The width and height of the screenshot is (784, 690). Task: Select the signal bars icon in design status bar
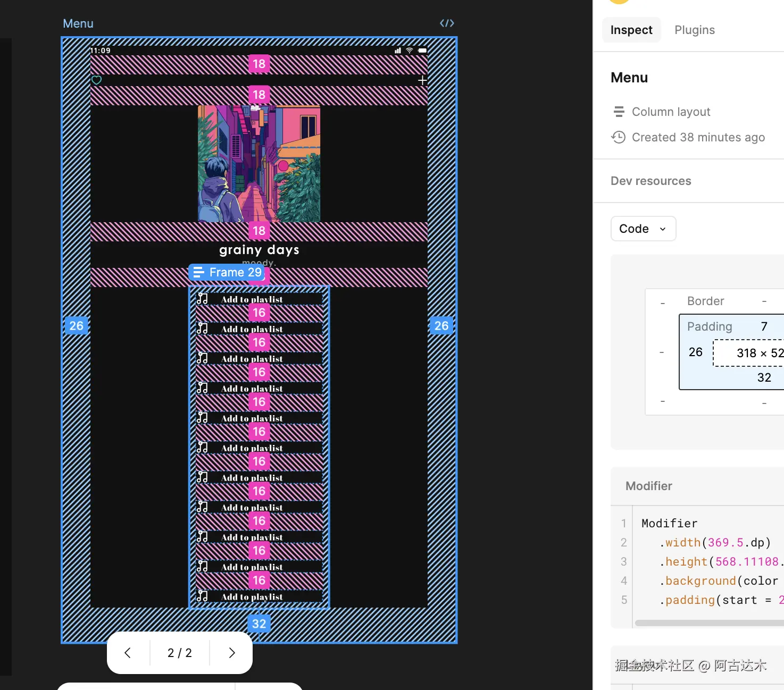(398, 51)
